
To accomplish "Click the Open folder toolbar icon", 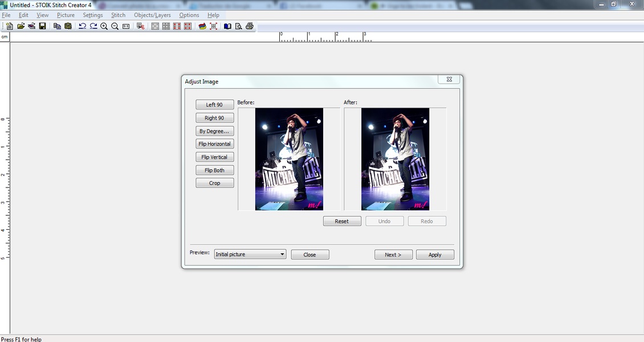I will click(x=21, y=26).
